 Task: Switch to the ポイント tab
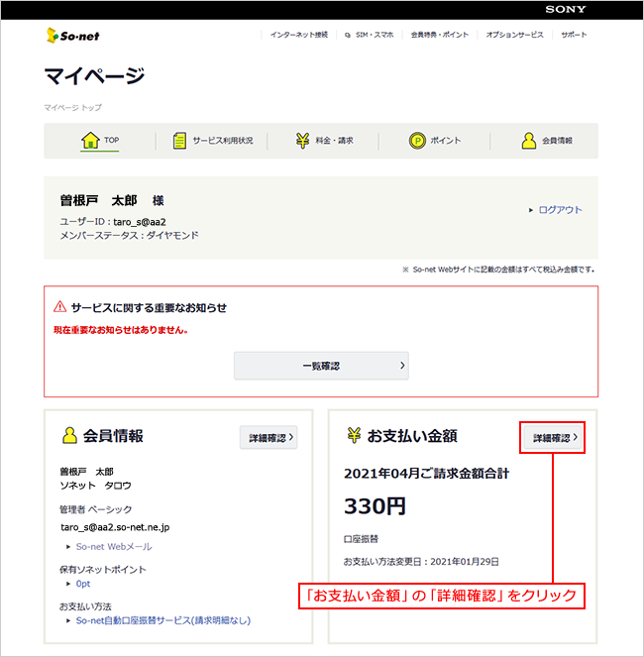[435, 141]
